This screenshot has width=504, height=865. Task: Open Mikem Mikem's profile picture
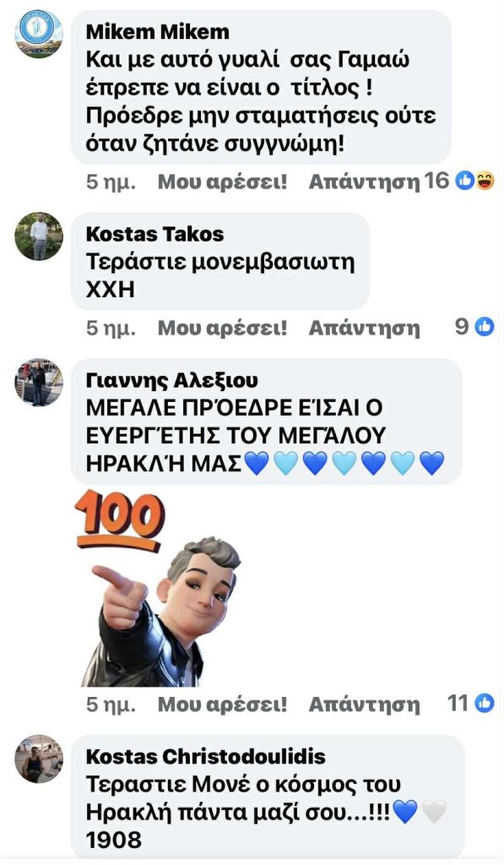point(39,34)
